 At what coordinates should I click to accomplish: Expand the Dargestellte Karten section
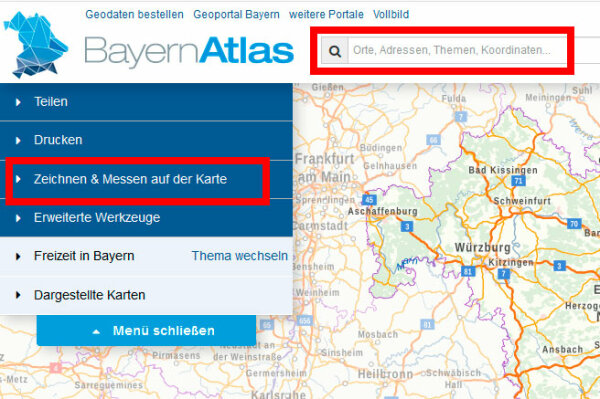(146, 295)
